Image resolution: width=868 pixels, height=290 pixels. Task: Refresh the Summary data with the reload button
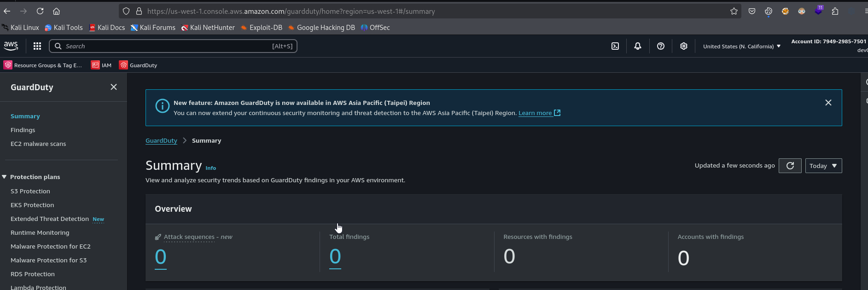(790, 166)
